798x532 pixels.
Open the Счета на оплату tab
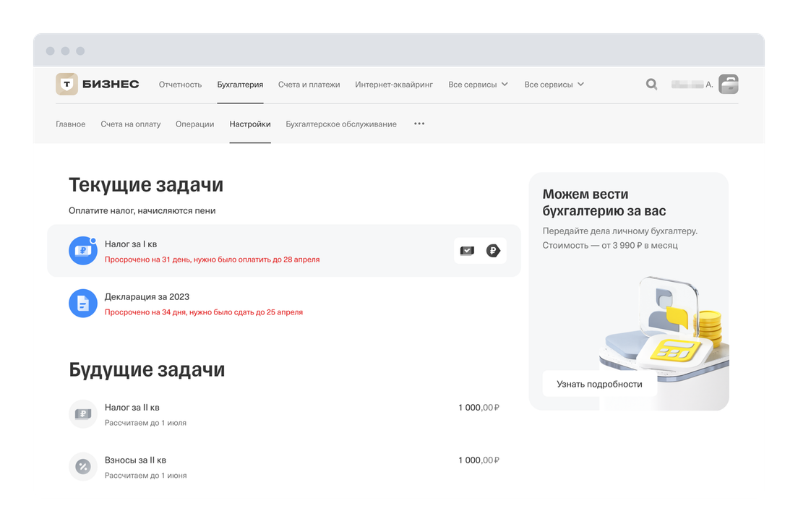130,124
